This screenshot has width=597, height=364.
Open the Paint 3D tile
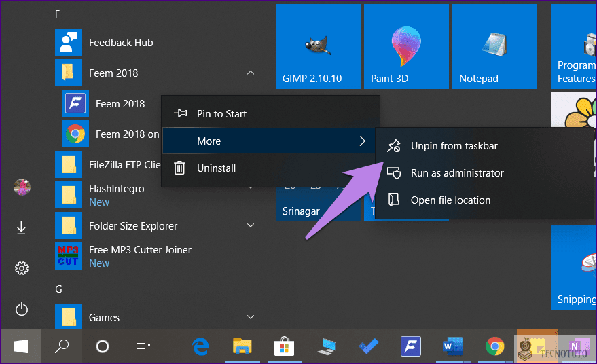coord(406,46)
